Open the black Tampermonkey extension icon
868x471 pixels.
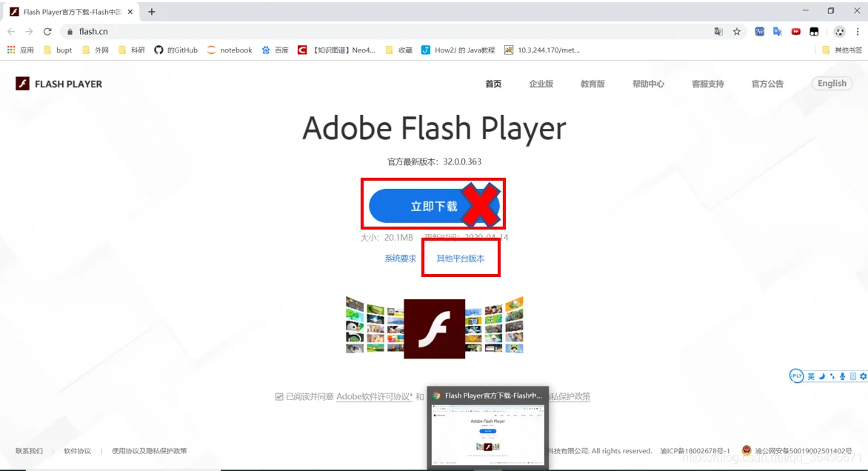pyautogui.click(x=814, y=32)
